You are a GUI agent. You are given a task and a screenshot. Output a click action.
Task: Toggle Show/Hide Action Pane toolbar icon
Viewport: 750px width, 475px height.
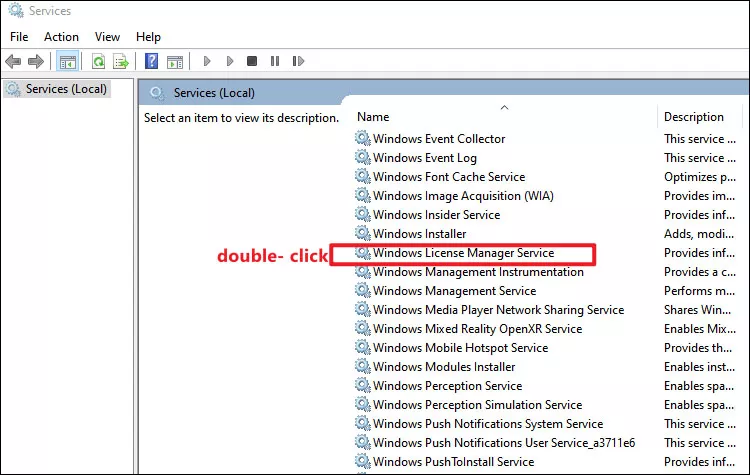pyautogui.click(x=175, y=62)
